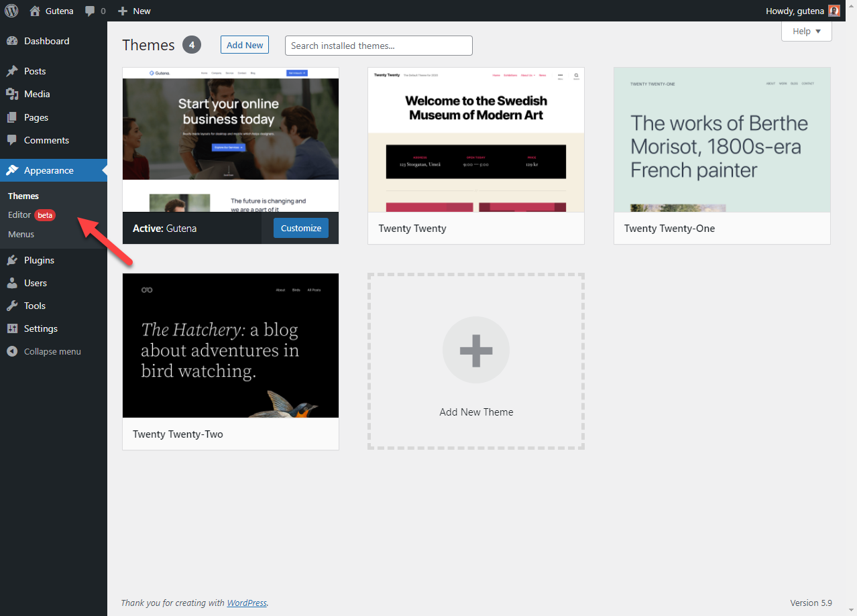Screen dimensions: 857x616
Task: Open the Menus submenu item
Action: (21, 234)
